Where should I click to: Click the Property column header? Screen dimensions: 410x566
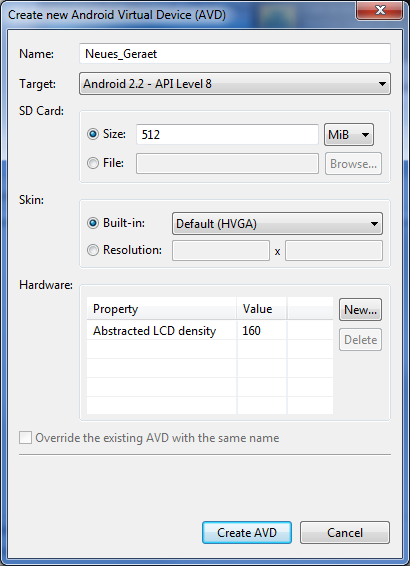pos(162,309)
